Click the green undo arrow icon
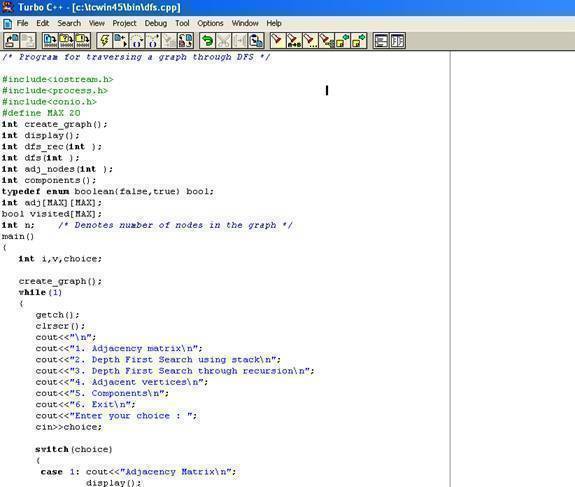The width and height of the screenshot is (575, 487). pos(207,40)
